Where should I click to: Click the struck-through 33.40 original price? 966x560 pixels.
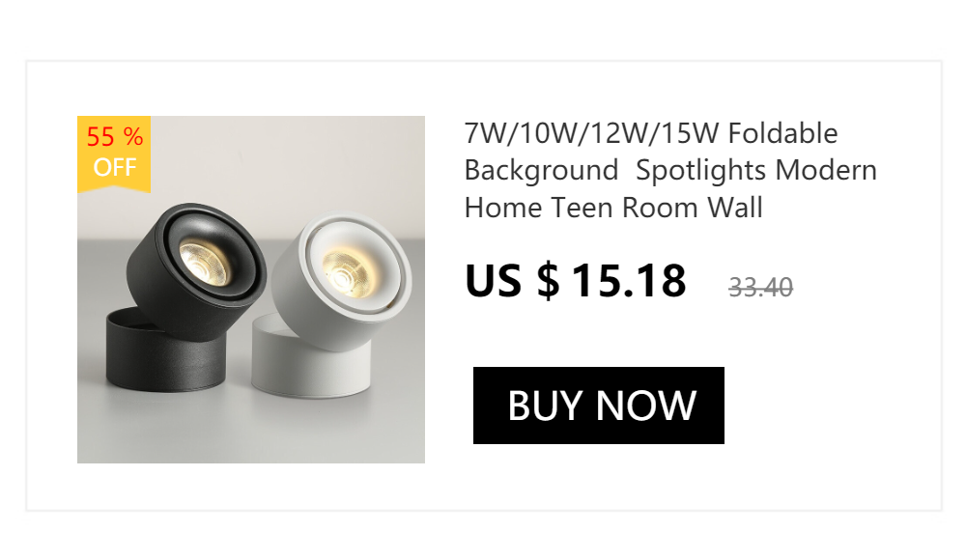[x=761, y=287]
